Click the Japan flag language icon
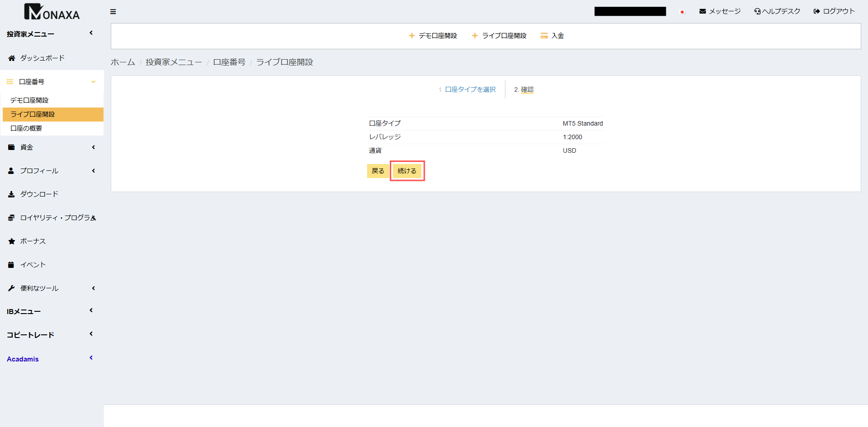The height and width of the screenshot is (427, 868). pos(682,12)
